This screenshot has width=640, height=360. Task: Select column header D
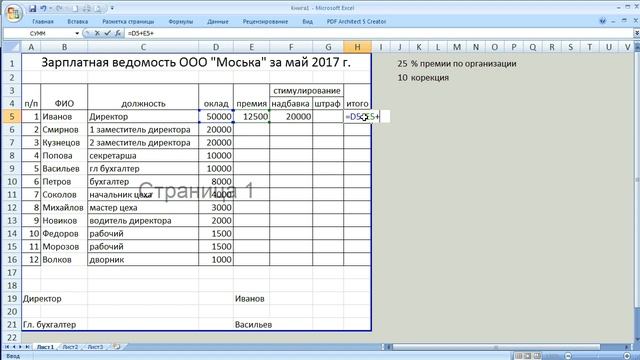(216, 47)
